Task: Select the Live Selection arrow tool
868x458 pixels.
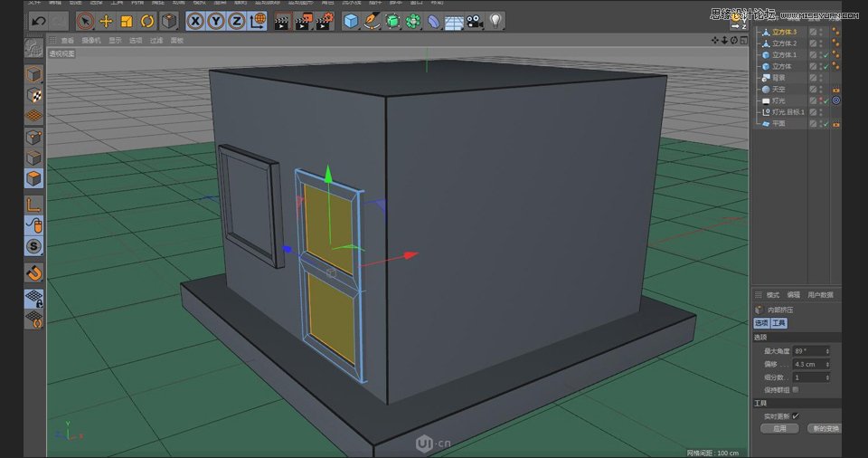Action: pos(85,21)
